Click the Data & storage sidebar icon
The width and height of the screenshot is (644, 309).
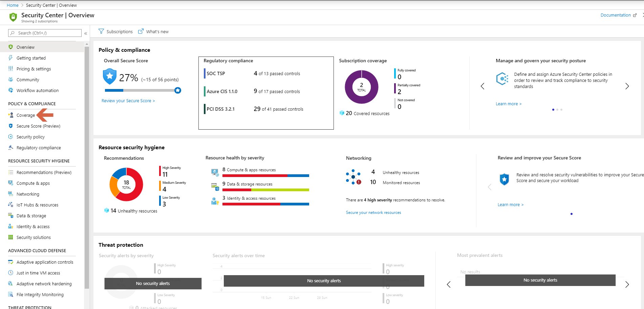10,216
